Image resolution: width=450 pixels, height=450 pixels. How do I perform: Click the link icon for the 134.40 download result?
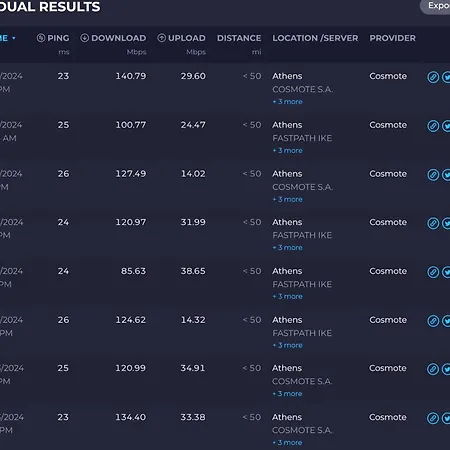[433, 418]
